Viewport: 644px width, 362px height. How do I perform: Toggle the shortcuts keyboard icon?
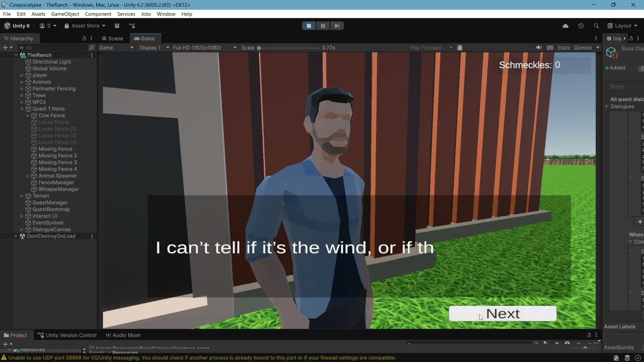tap(550, 47)
